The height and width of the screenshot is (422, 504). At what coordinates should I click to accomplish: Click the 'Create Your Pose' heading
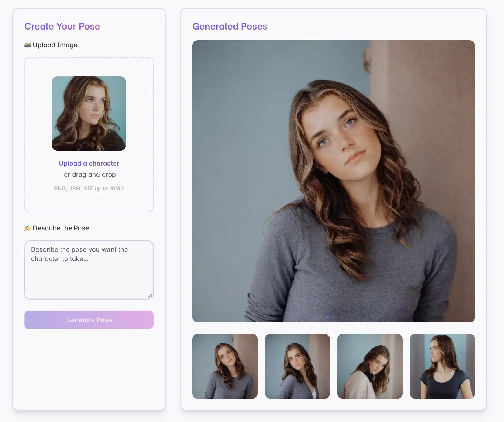coord(62,26)
